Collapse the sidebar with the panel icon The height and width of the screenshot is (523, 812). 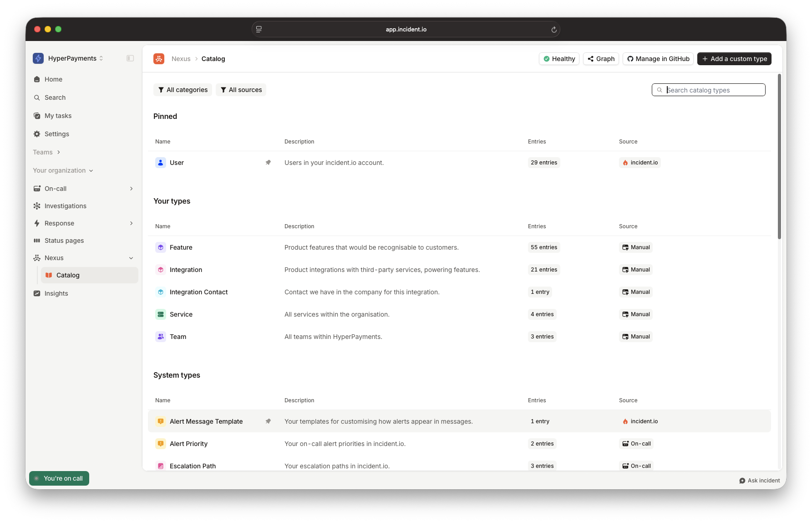[x=130, y=58]
